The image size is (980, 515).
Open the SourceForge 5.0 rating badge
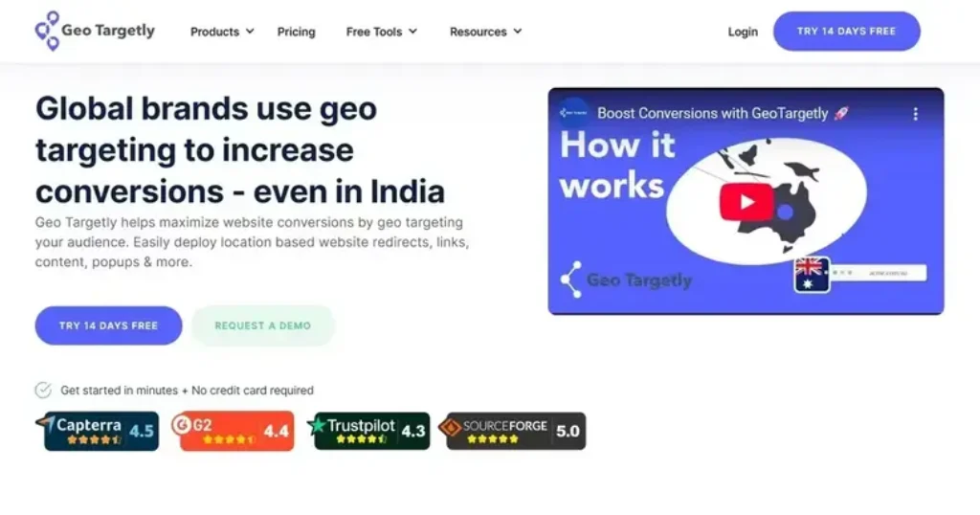tap(513, 431)
